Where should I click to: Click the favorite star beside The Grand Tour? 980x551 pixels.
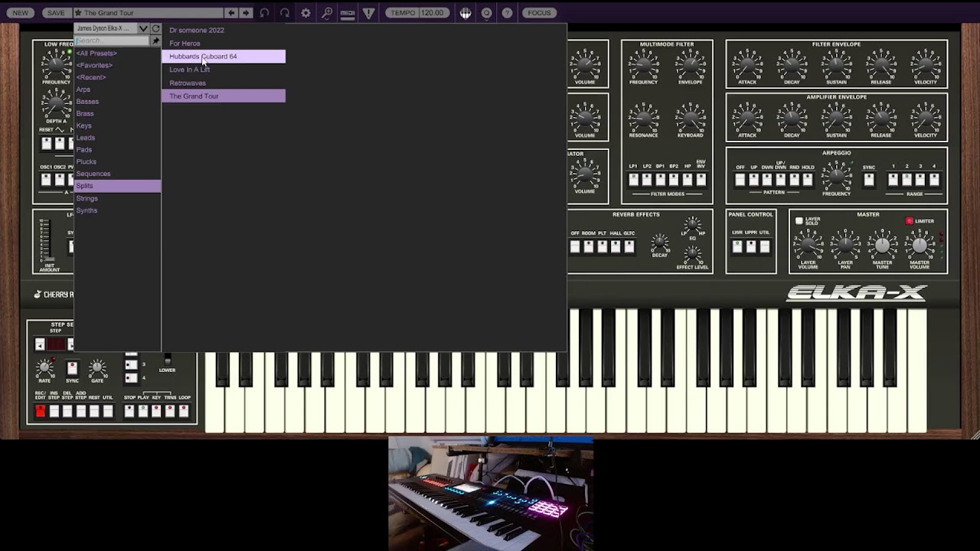[78, 13]
